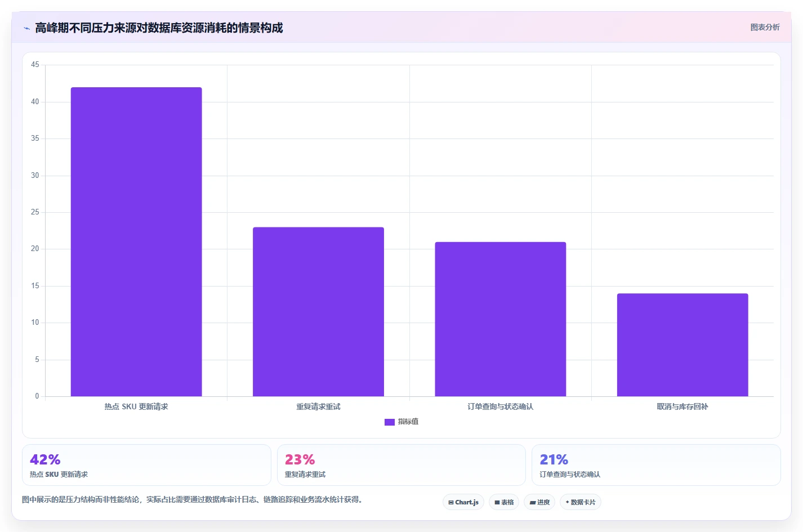This screenshot has height=532, width=803.
Task: Click x-axis label 订单查询与状态确认
Action: click(501, 406)
